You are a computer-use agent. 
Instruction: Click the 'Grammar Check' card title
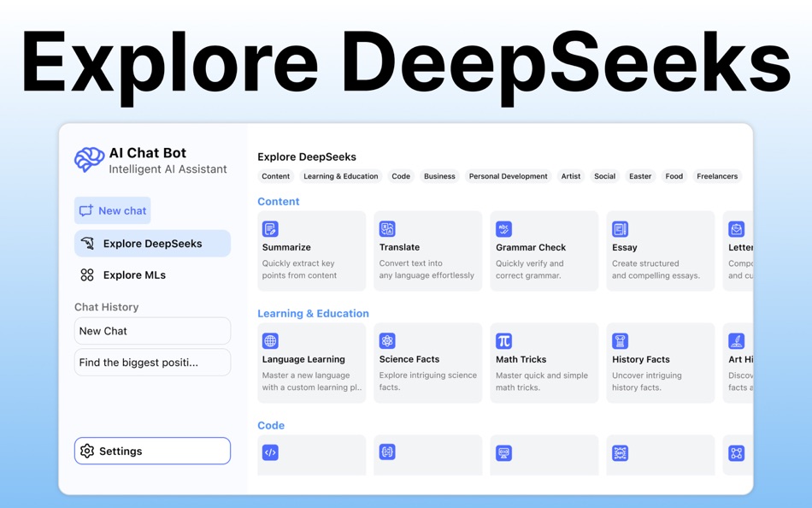click(531, 247)
